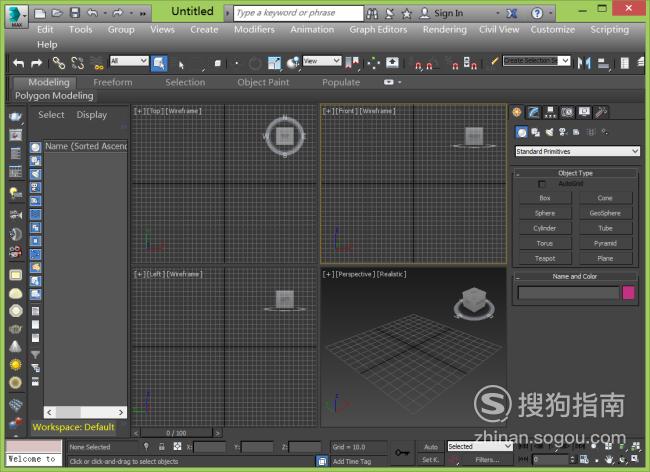Click the Unlink Selection icon

point(78,63)
